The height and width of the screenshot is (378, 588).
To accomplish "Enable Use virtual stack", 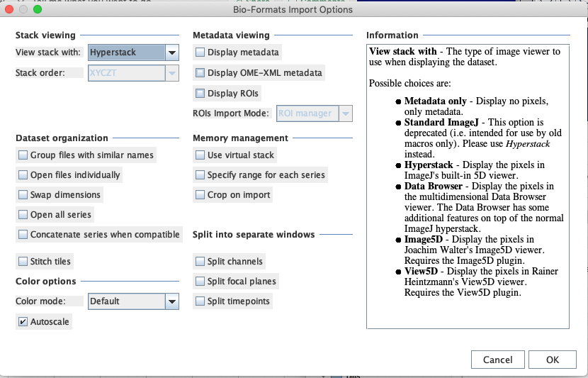I will [200, 155].
